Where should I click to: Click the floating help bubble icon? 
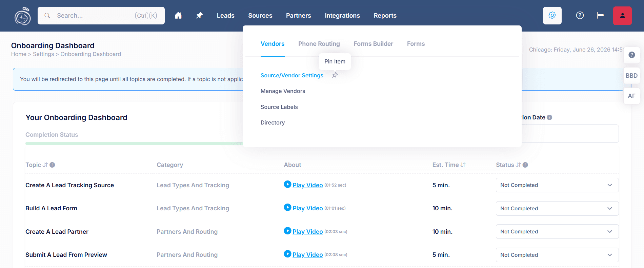pos(632,55)
